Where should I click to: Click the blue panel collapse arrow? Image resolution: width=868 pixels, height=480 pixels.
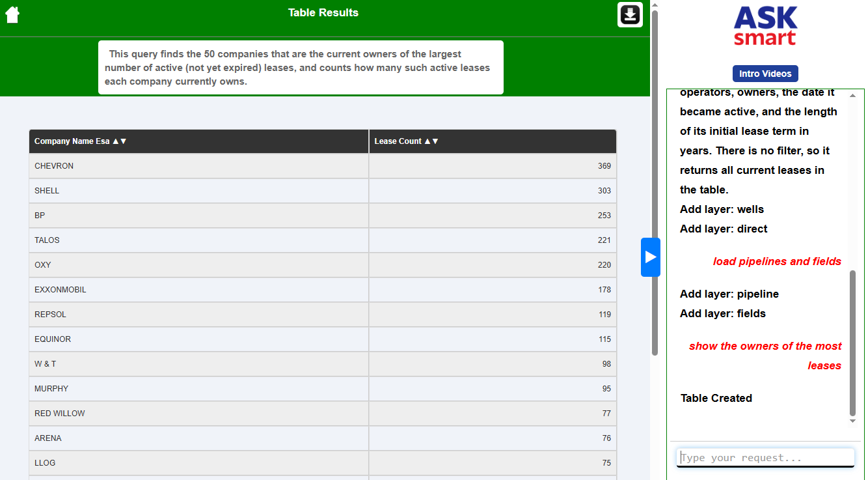point(650,257)
